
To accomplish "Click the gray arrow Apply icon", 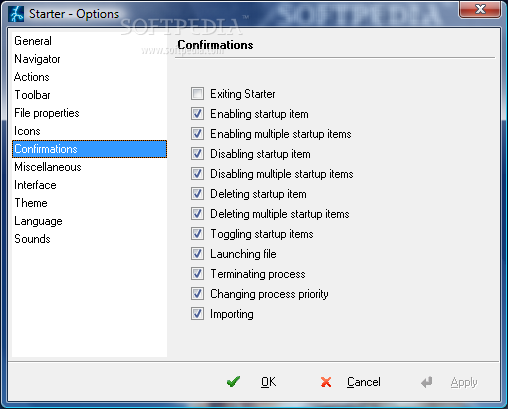I will coord(426,382).
